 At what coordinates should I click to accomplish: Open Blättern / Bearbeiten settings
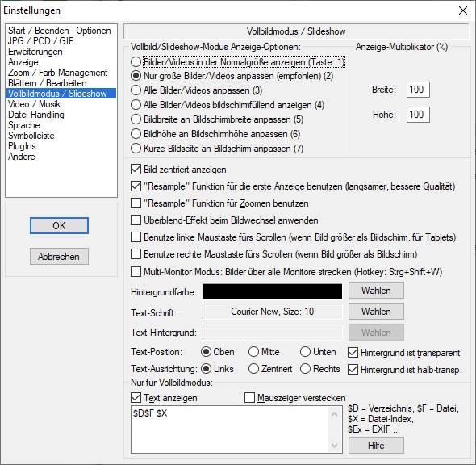[48, 83]
